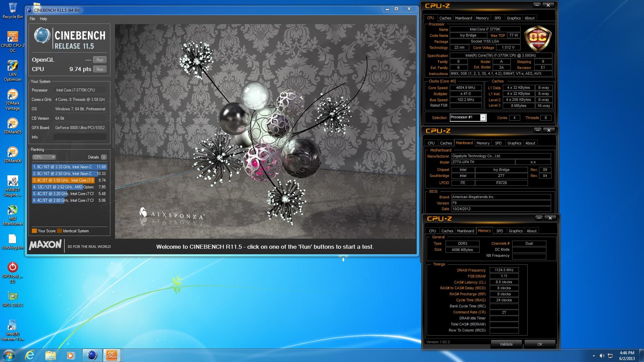Open the Recycle Bin desktop icon

12,11
